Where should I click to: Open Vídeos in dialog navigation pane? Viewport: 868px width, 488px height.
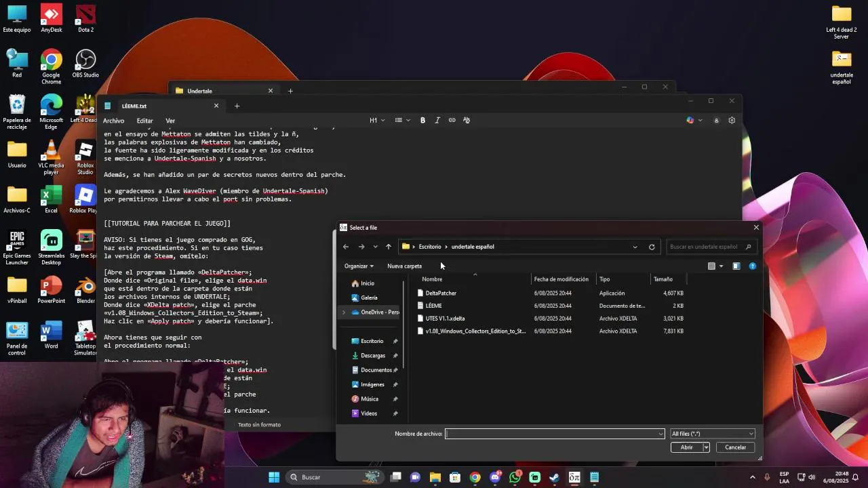[369, 413]
